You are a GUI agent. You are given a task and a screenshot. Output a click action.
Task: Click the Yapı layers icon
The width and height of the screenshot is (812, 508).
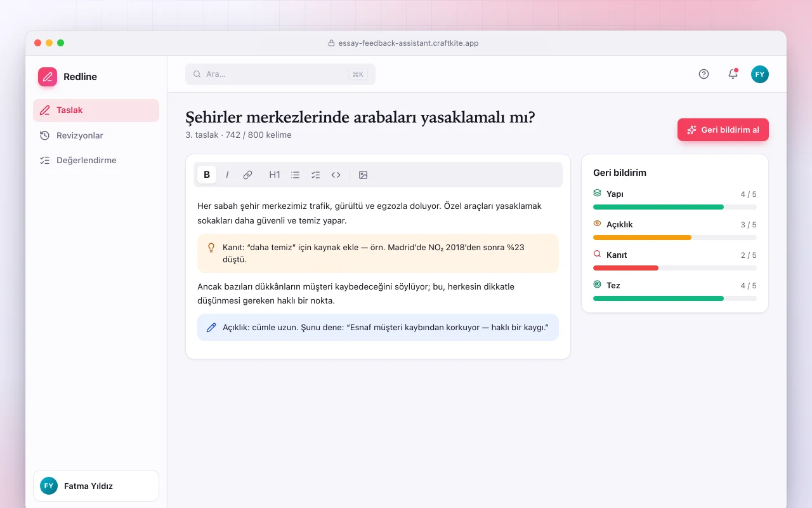coord(597,193)
